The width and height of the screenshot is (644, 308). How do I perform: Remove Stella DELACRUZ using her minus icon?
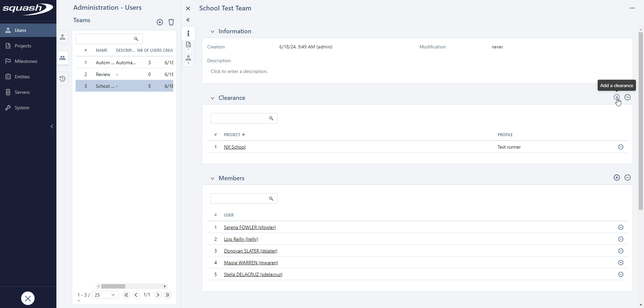[621, 274]
